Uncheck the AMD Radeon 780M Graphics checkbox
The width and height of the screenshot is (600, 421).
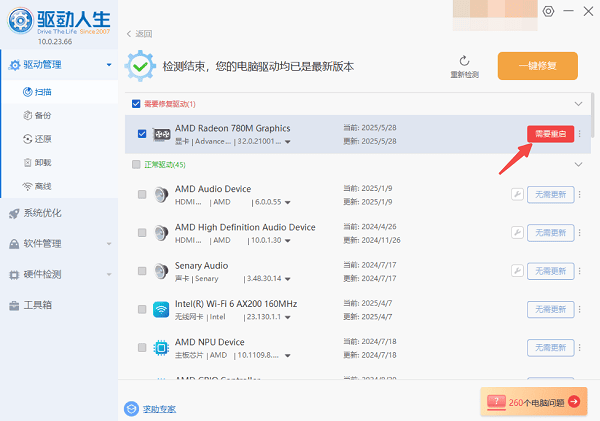142,134
